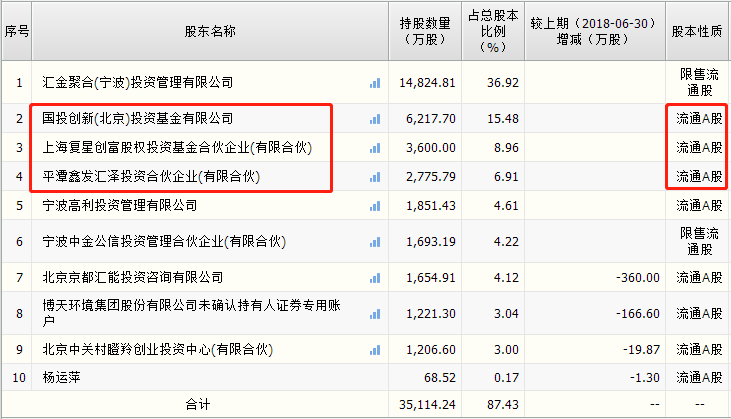Click percentage 4.61
731x419 pixels.
pyautogui.click(x=506, y=206)
